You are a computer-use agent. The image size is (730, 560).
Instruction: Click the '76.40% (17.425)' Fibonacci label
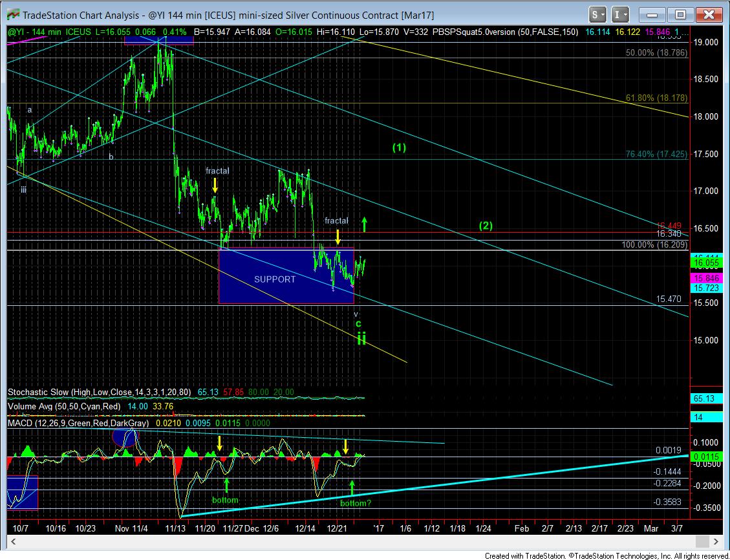(656, 154)
